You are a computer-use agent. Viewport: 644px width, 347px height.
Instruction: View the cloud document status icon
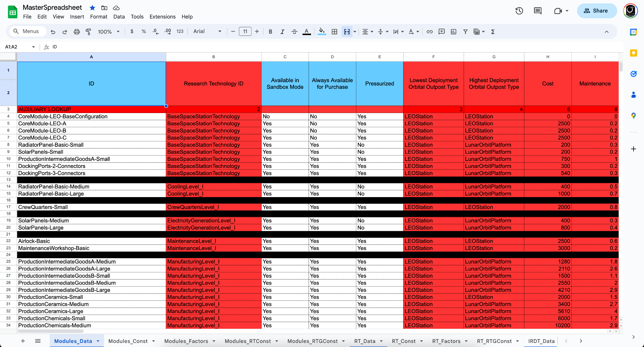click(116, 8)
